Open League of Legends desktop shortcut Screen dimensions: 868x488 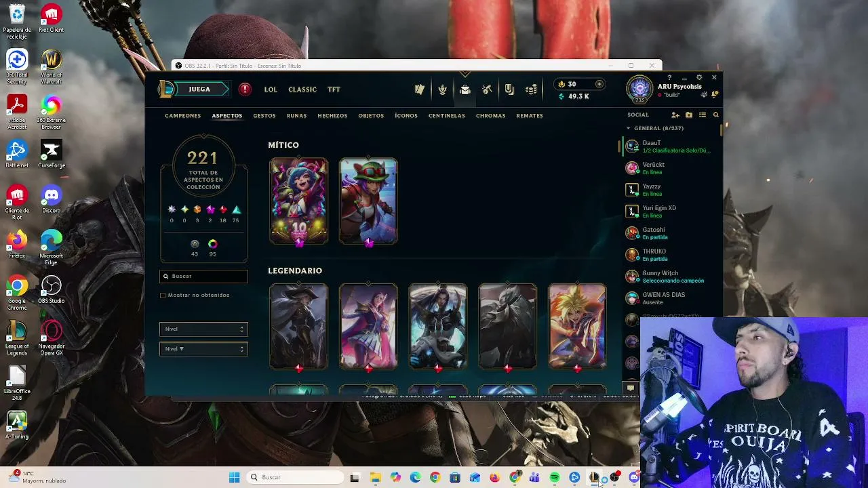(17, 338)
